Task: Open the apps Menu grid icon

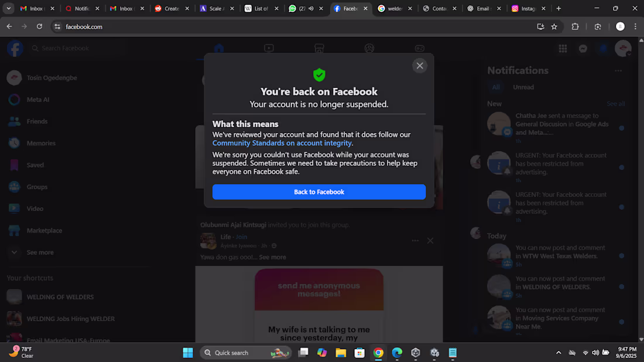Action: pyautogui.click(x=563, y=49)
